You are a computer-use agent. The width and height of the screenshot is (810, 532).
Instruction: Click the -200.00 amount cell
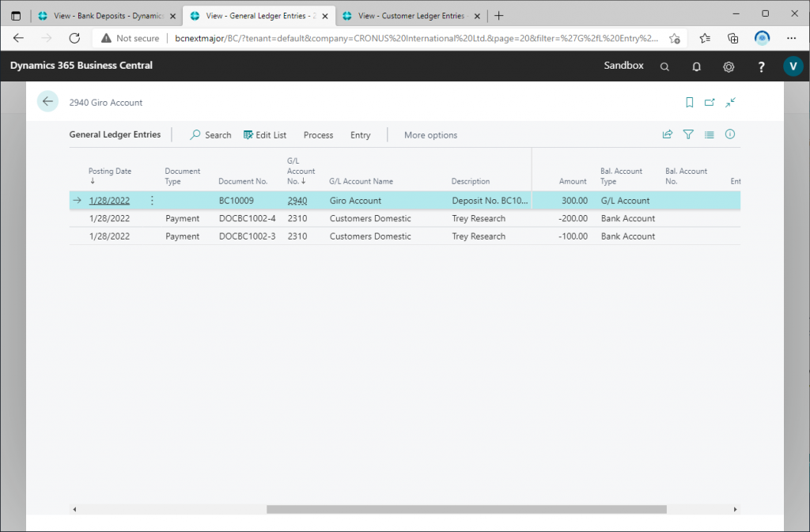(x=573, y=218)
